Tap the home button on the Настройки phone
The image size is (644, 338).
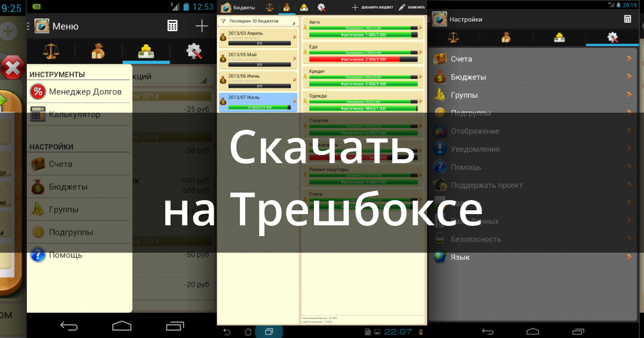(x=533, y=330)
